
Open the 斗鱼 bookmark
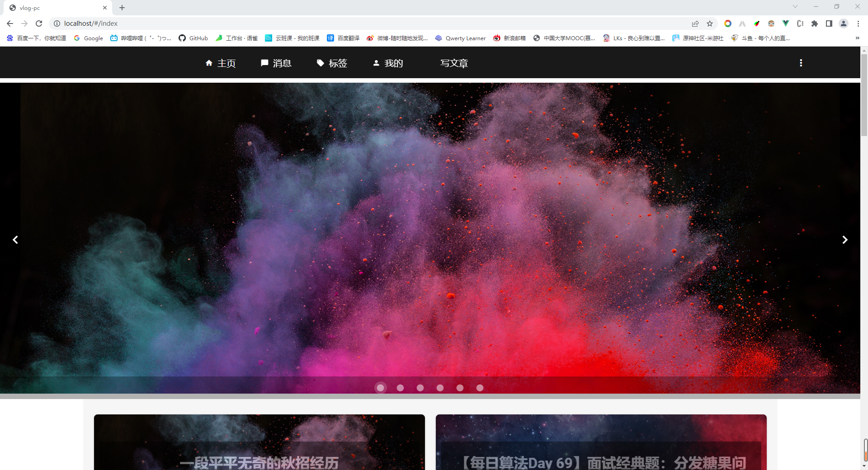point(760,38)
